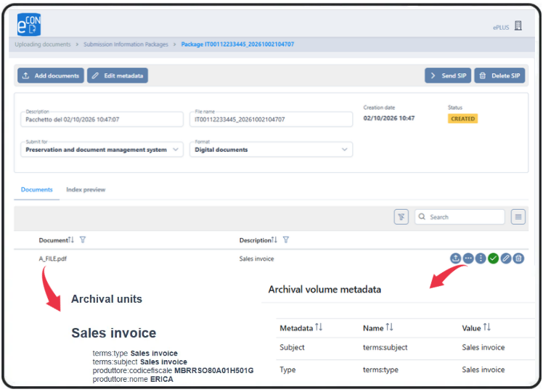
Task: Click the magnifier icon in Search box
Action: coord(422,217)
